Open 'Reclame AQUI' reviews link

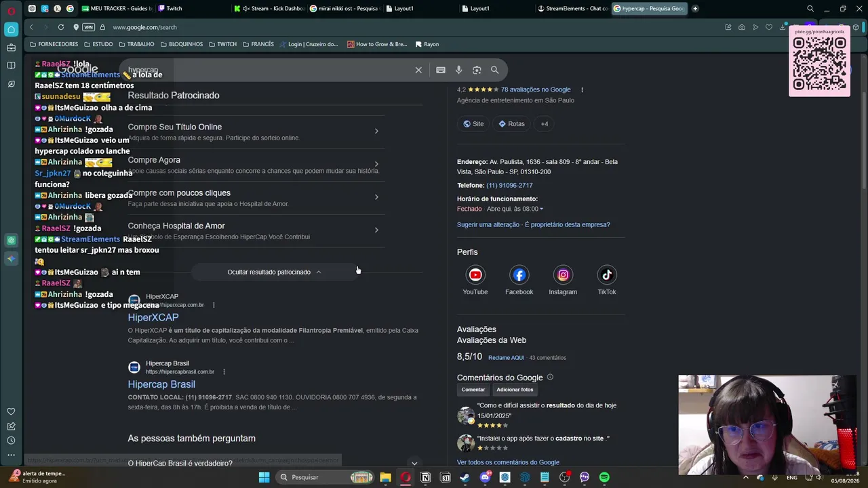(506, 358)
